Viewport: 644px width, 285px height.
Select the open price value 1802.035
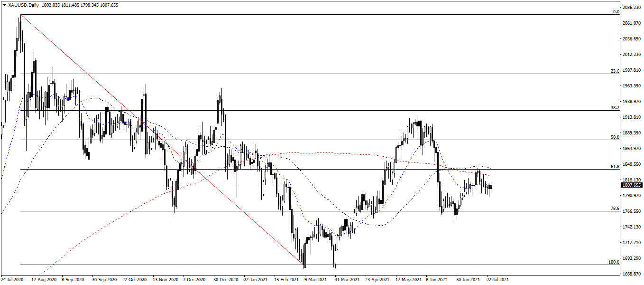pyautogui.click(x=51, y=5)
